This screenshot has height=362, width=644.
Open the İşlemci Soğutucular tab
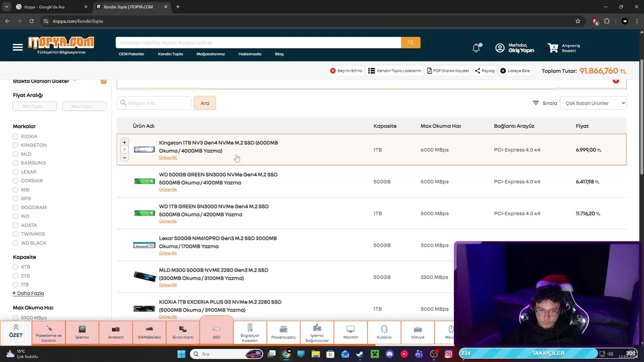(x=317, y=333)
